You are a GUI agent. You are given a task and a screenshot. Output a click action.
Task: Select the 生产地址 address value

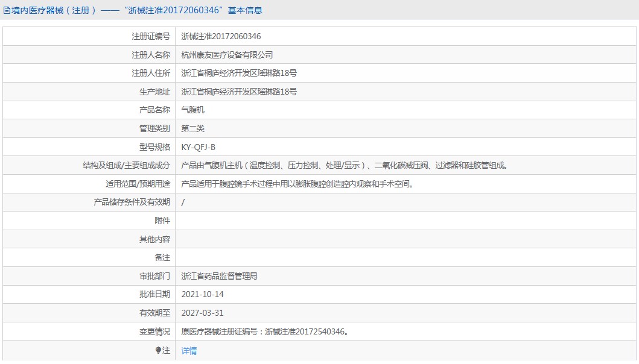point(239,92)
